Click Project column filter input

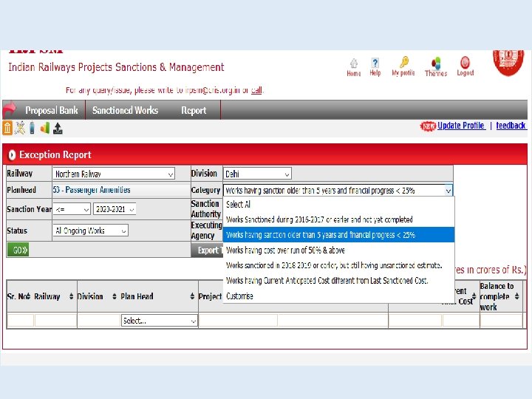pos(238,321)
